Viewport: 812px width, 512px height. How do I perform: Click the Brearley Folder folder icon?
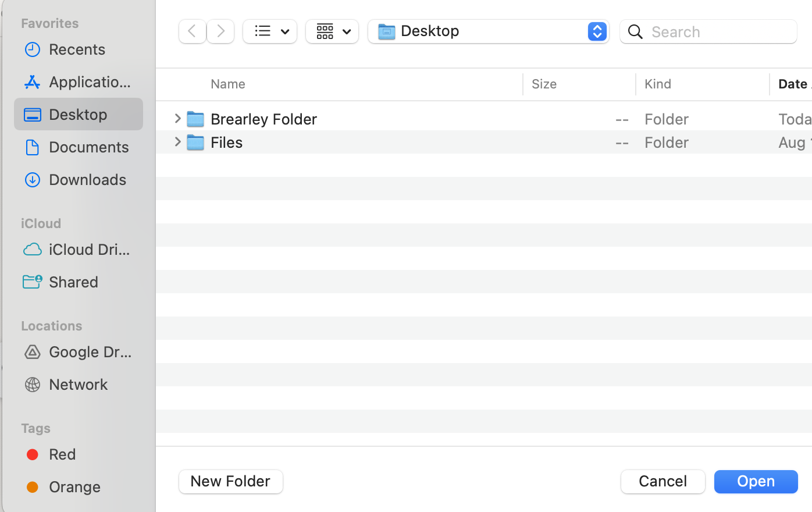coord(195,119)
